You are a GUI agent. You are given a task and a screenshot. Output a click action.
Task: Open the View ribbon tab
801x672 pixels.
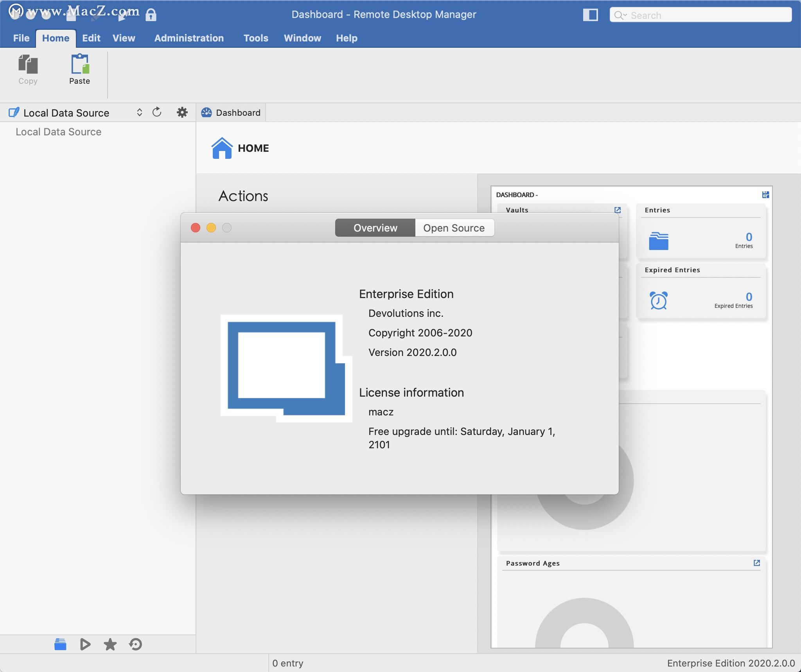tap(124, 38)
